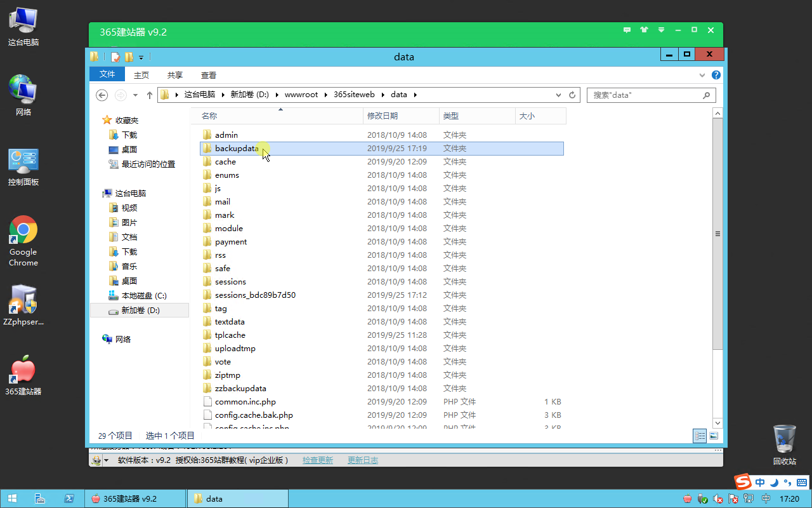Click the 更新日志 link
Screen dimensions: 812x508
click(363, 460)
